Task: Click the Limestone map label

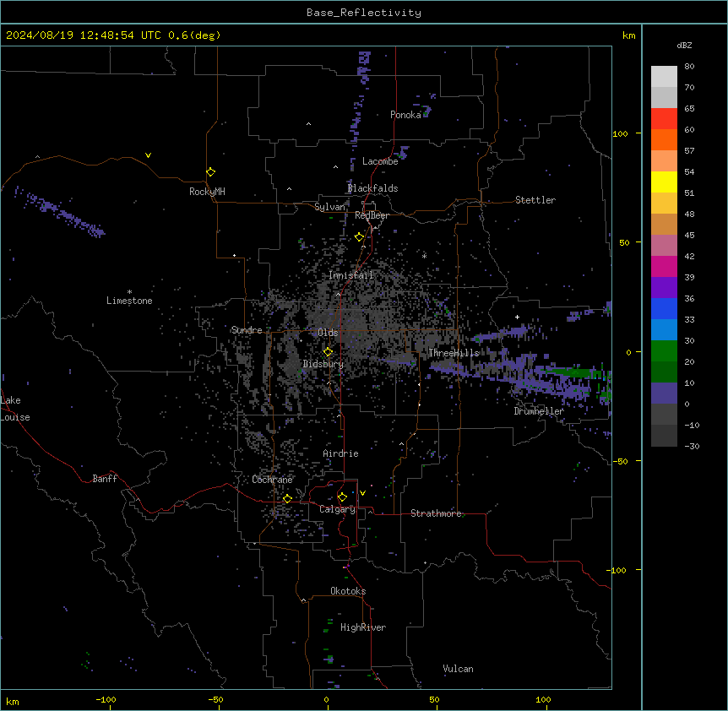Action: click(129, 301)
